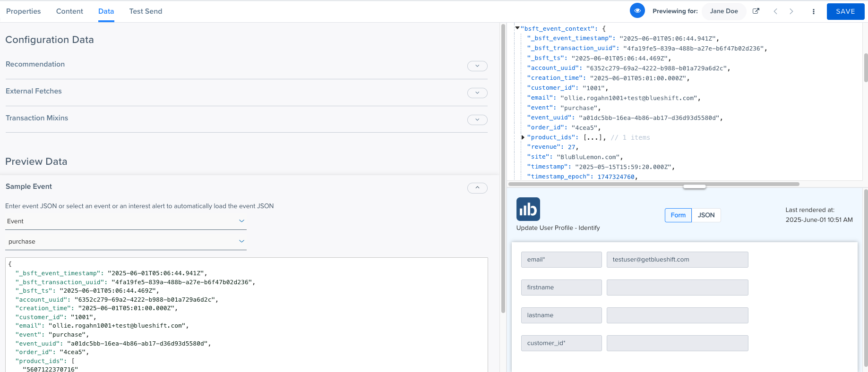Click the firstname value input field
868x372 pixels.
coord(677,287)
